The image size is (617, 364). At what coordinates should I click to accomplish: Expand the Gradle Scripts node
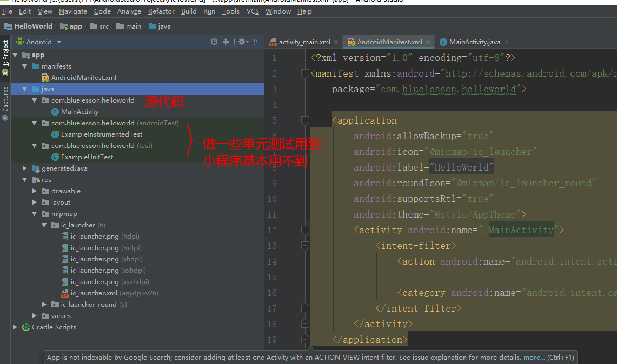[15, 327]
